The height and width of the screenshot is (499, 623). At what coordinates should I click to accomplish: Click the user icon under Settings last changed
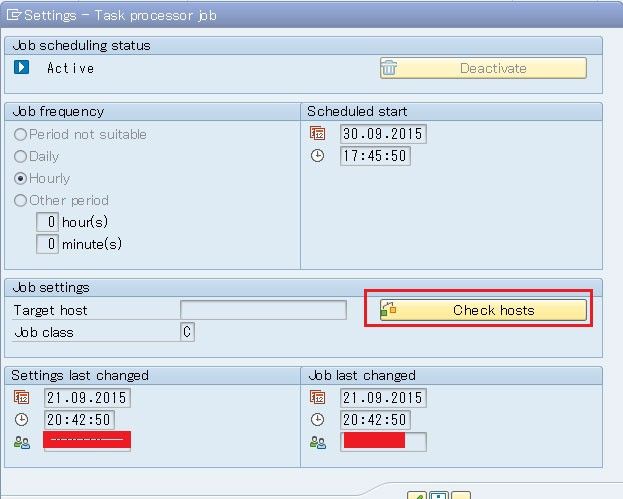pos(22,442)
